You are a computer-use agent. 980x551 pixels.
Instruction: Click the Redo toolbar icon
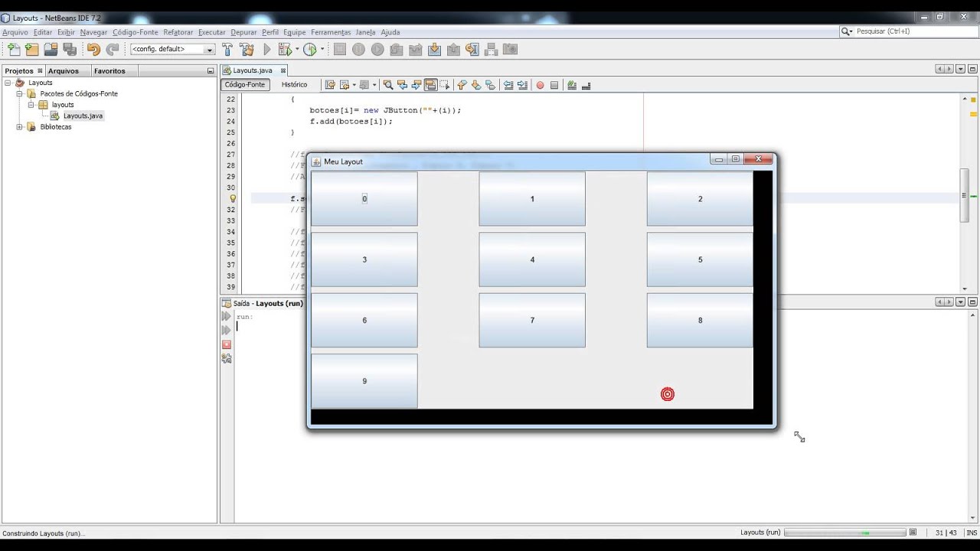tap(113, 49)
